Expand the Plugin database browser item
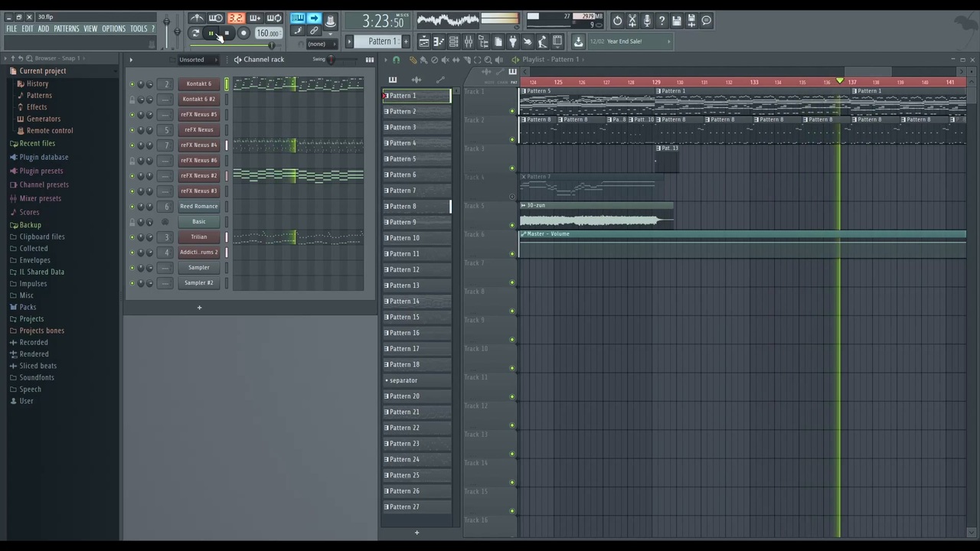This screenshot has width=980, height=551. tap(44, 157)
